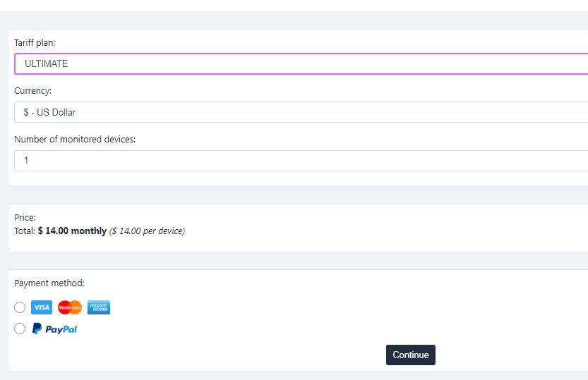Screen dimensions: 588x380
Task: Click the 'Total:' text in price section
Action: (x=25, y=231)
